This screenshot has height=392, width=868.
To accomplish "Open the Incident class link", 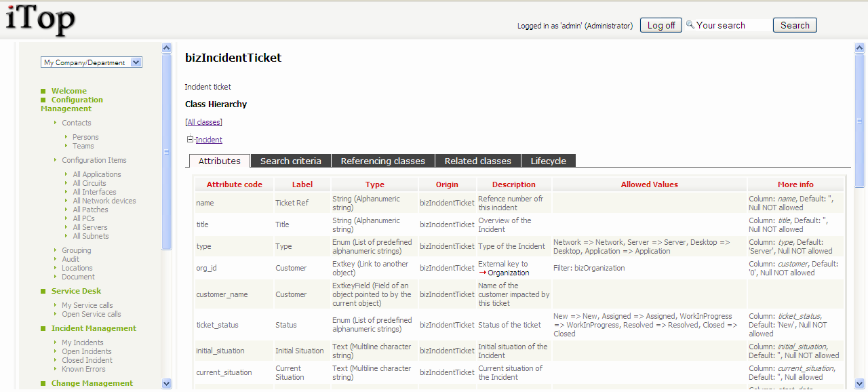I will [209, 140].
